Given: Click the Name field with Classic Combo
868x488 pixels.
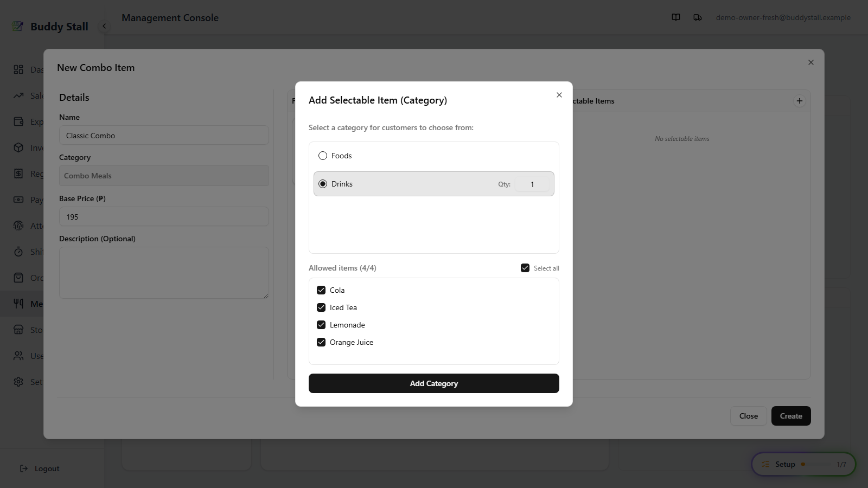Looking at the screenshot, I should (x=164, y=136).
